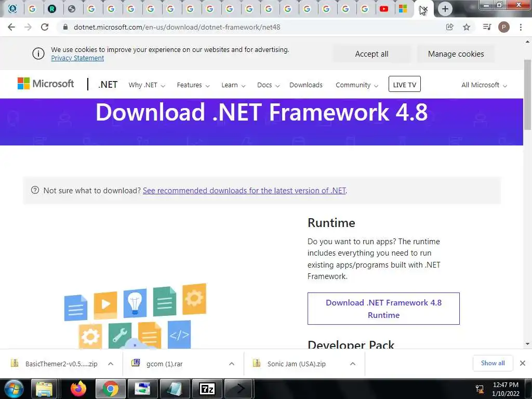Click the scrollbar down arrow
The height and width of the screenshot is (399, 532).
527,344
